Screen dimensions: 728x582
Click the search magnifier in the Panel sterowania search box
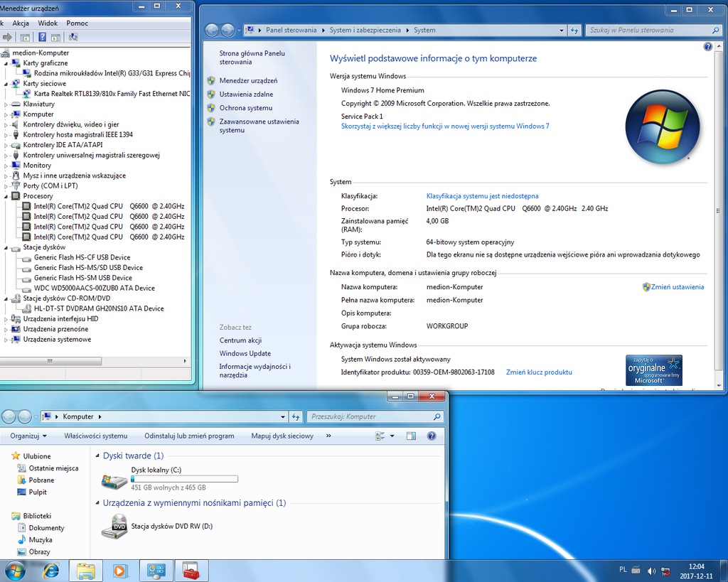(715, 30)
